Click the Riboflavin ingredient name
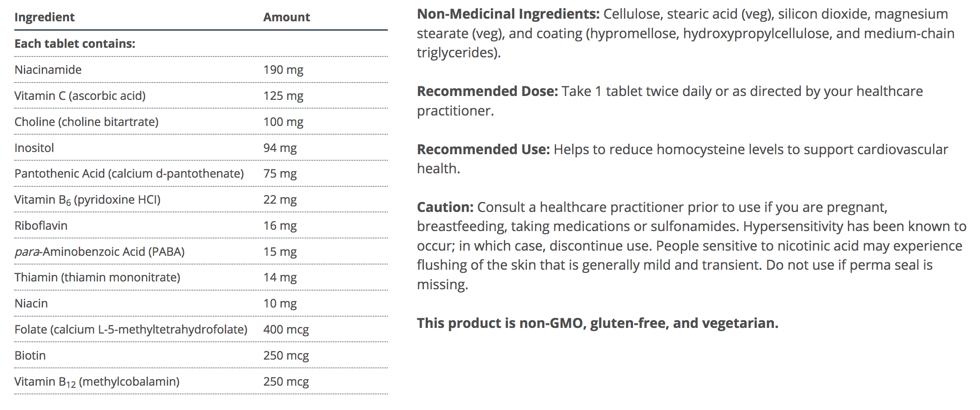The image size is (980, 410). tap(41, 226)
